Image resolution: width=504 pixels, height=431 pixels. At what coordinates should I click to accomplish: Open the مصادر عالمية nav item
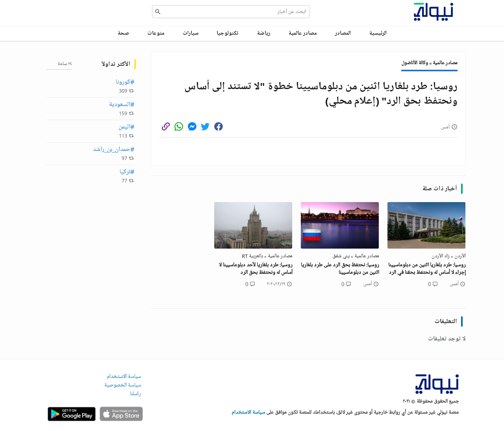pos(303,33)
